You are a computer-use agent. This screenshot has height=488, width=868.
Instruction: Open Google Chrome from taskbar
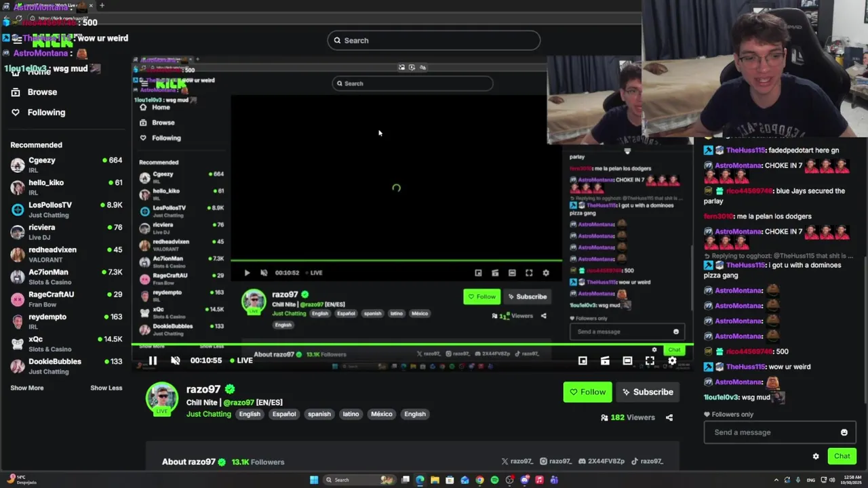tap(479, 480)
